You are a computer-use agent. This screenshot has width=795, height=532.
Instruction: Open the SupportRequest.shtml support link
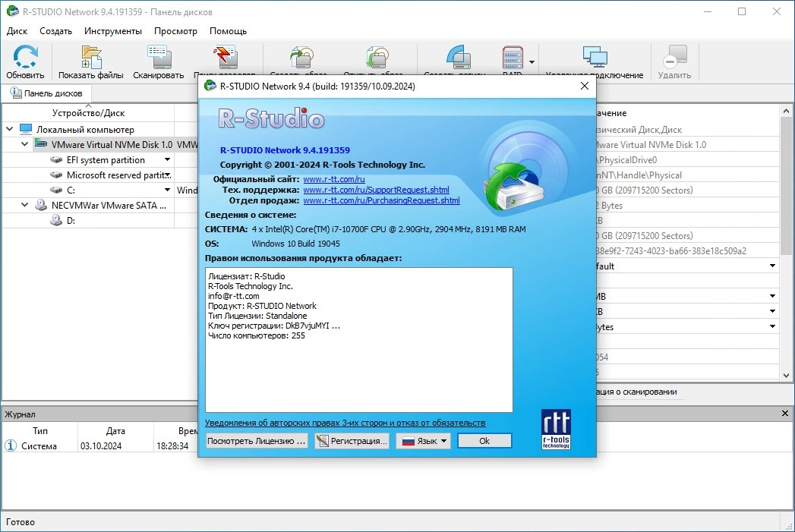coord(376,190)
